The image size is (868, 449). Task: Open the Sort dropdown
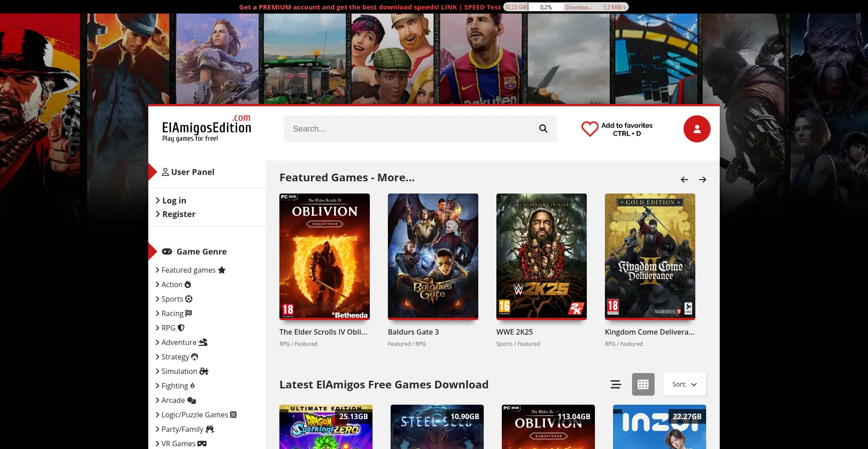(x=684, y=384)
